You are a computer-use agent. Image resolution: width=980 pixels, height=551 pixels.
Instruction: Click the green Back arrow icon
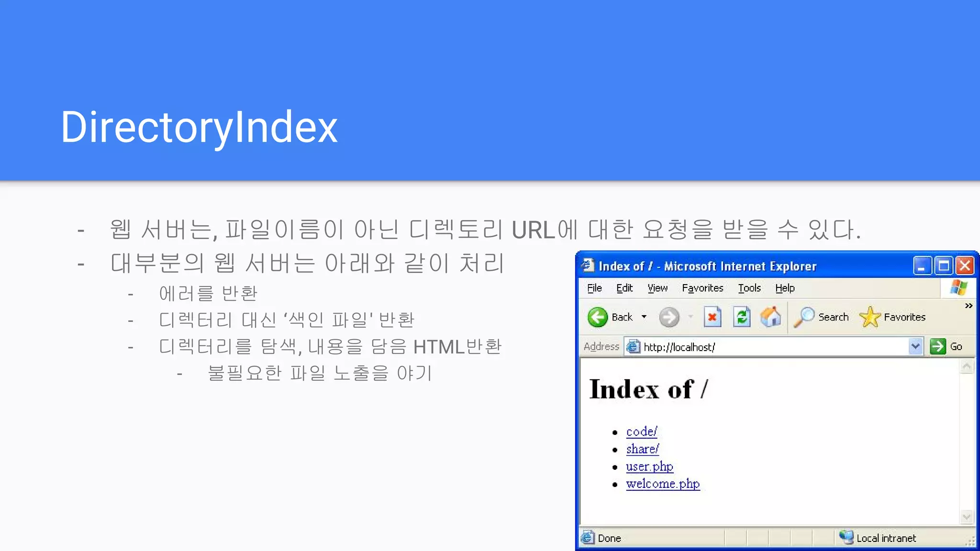pos(597,317)
